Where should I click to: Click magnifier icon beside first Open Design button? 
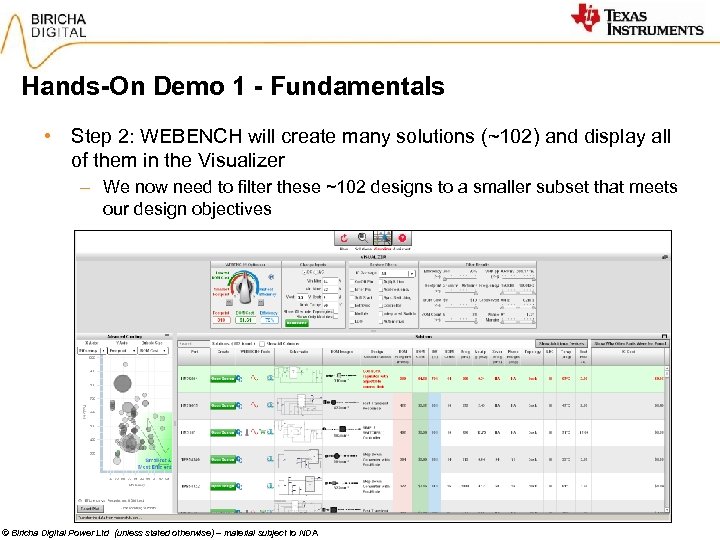(x=239, y=378)
